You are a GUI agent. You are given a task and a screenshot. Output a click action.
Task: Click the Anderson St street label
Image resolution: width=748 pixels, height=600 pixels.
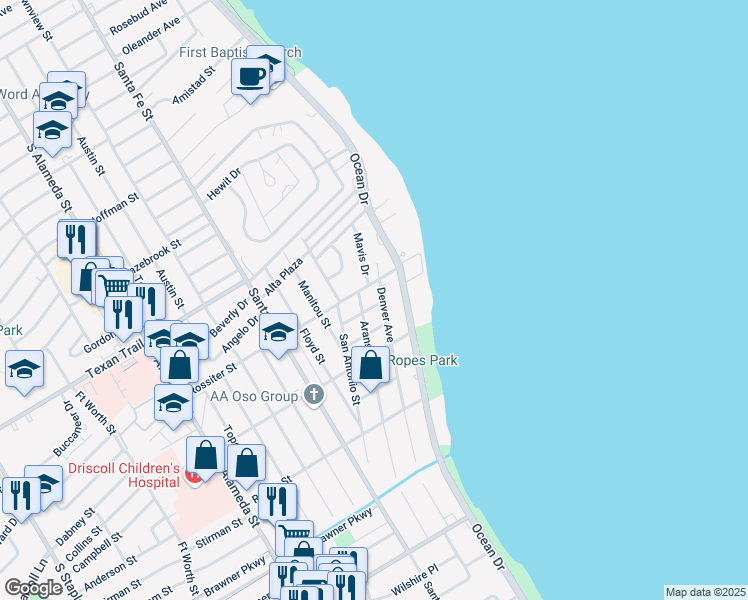(x=111, y=573)
